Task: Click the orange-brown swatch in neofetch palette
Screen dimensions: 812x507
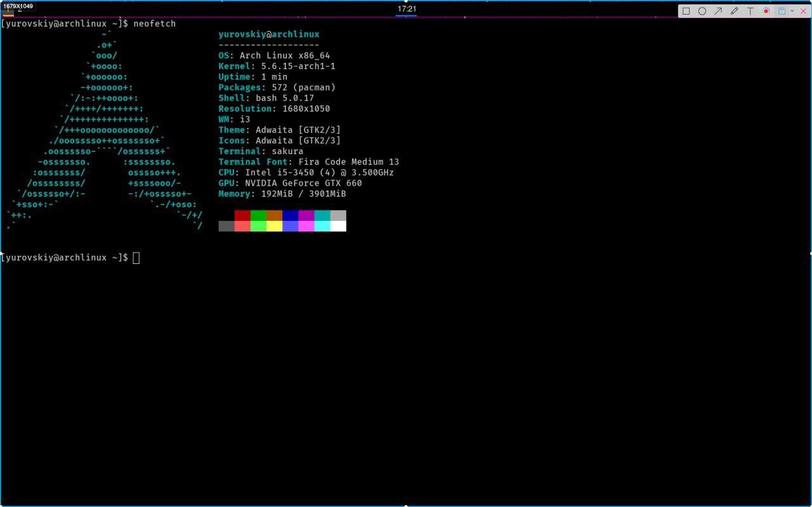Action: pos(274,216)
